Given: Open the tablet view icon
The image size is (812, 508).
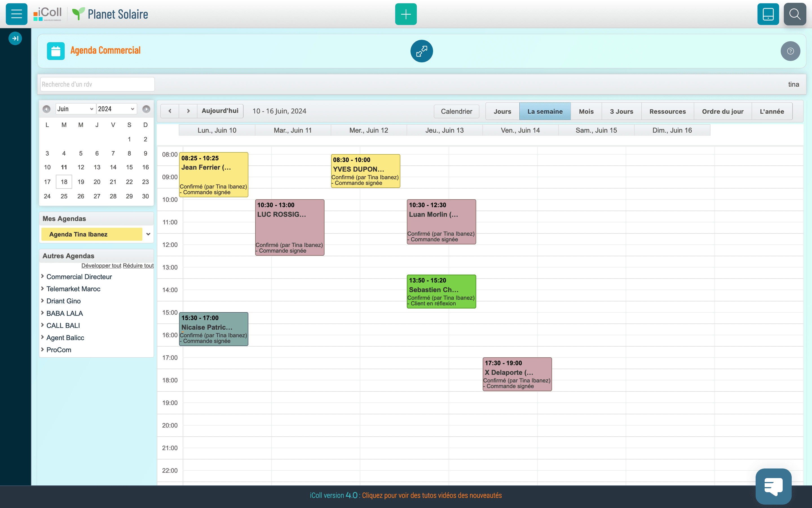Looking at the screenshot, I should (768, 14).
